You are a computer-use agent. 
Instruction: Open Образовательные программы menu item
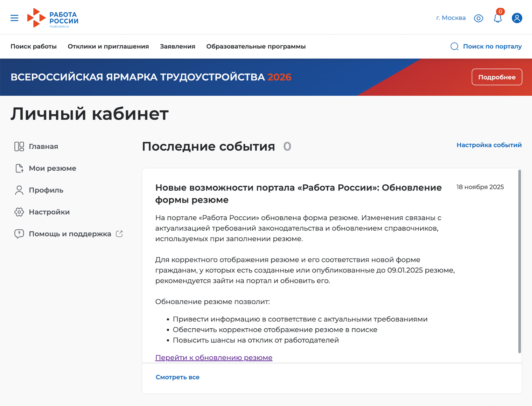(256, 47)
